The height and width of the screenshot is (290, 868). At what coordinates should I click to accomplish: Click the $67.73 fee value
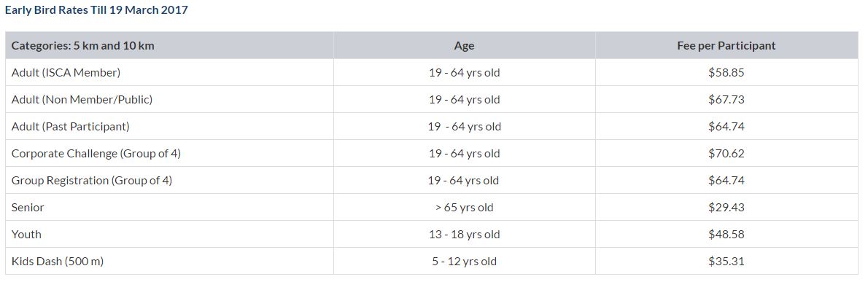(x=726, y=100)
